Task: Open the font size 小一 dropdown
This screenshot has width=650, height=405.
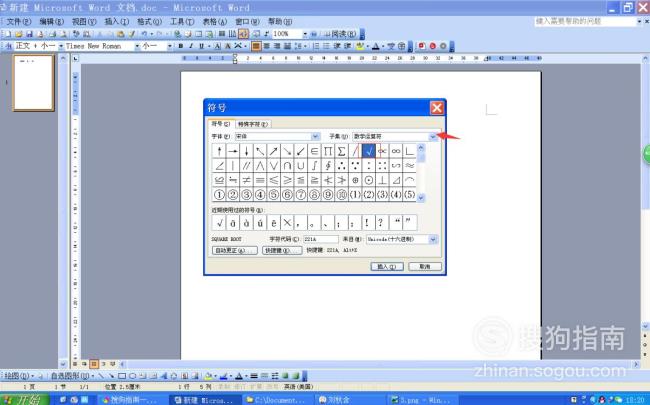Action: [170, 46]
